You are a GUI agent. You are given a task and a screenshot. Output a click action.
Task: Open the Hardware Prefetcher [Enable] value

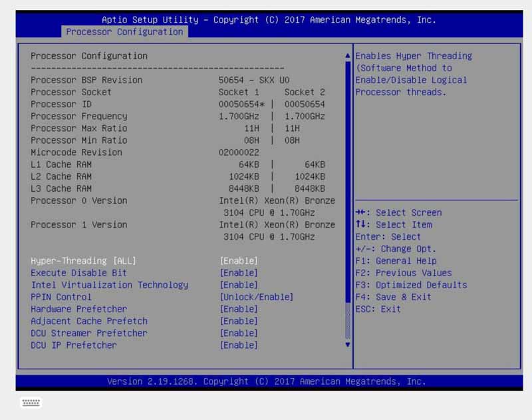(239, 309)
